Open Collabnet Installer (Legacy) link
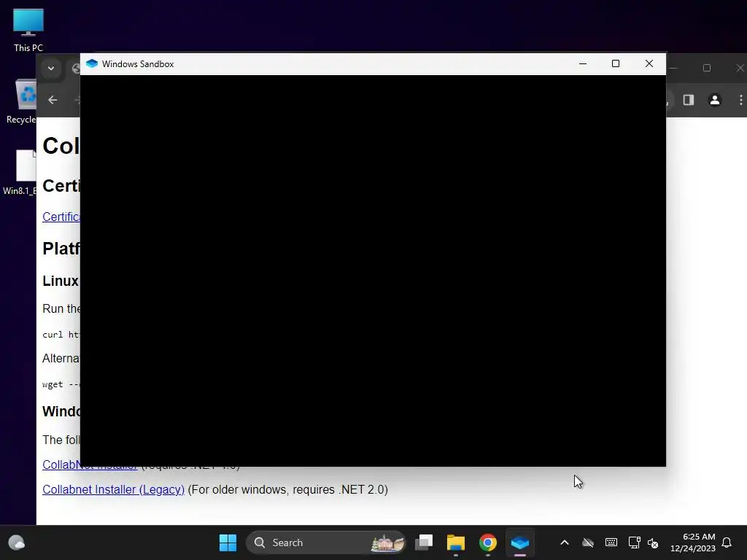This screenshot has width=747, height=560. (x=113, y=489)
